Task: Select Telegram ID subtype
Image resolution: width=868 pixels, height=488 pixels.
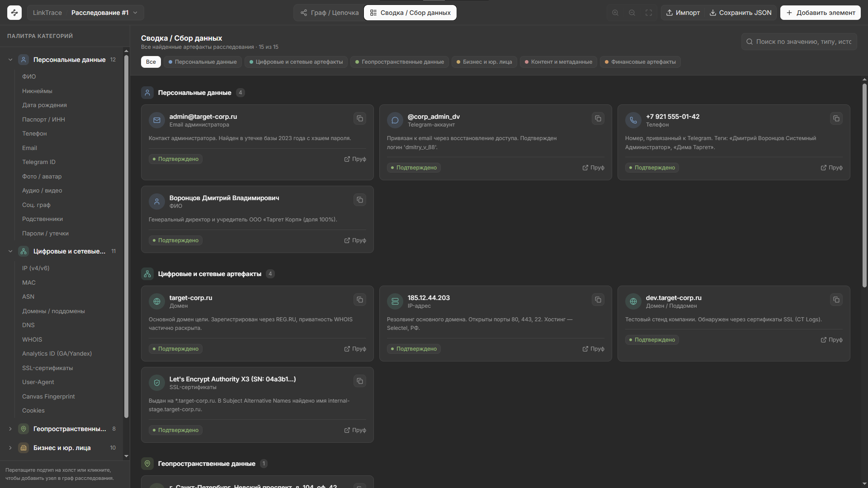Action: click(39, 162)
